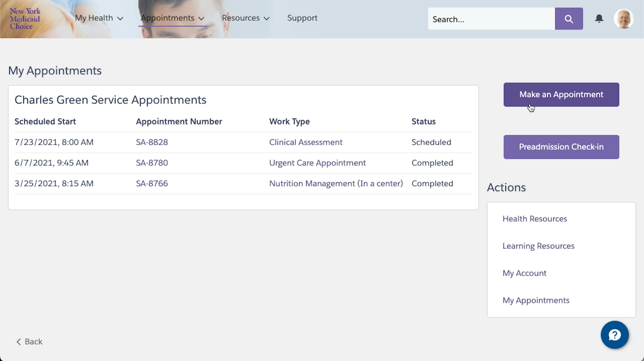Viewport: 644px width, 361px height.
Task: Open the user profile avatar
Action: click(x=623, y=19)
